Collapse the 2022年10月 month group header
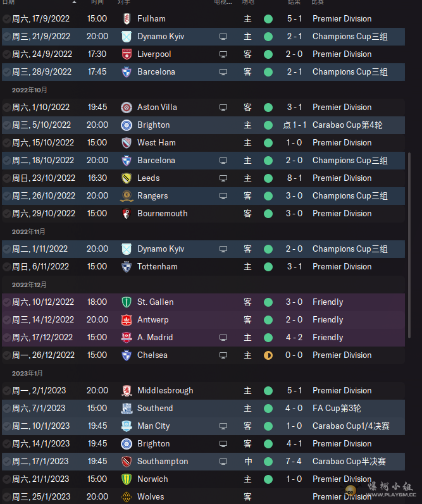 click(30, 90)
